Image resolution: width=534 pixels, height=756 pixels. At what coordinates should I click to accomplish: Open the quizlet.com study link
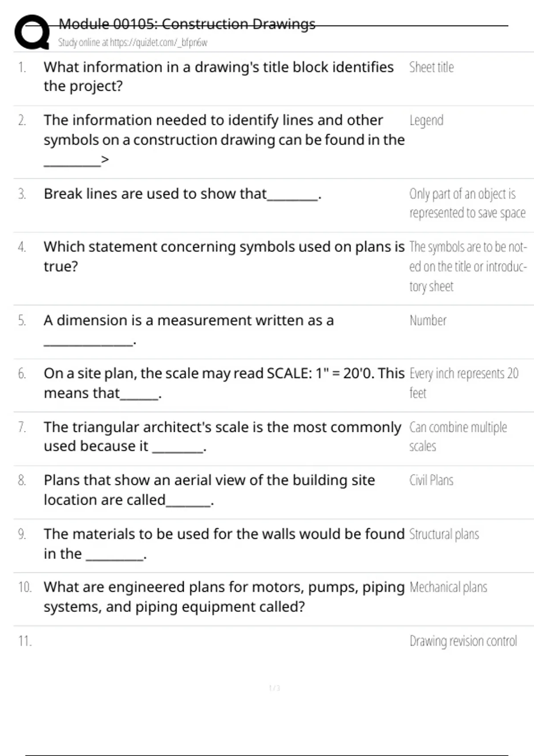coord(132,43)
